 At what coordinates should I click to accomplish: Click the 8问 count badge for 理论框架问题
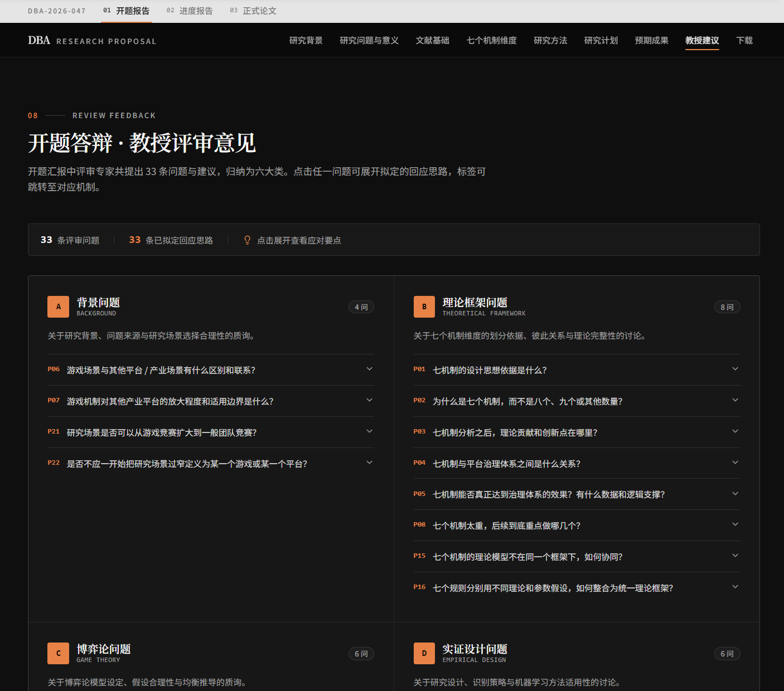point(727,307)
